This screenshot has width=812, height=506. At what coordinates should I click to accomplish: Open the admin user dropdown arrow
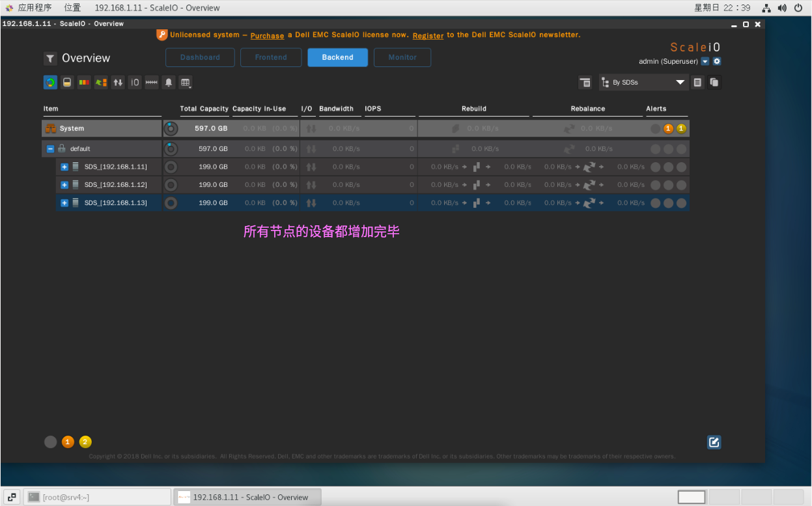[x=705, y=61]
